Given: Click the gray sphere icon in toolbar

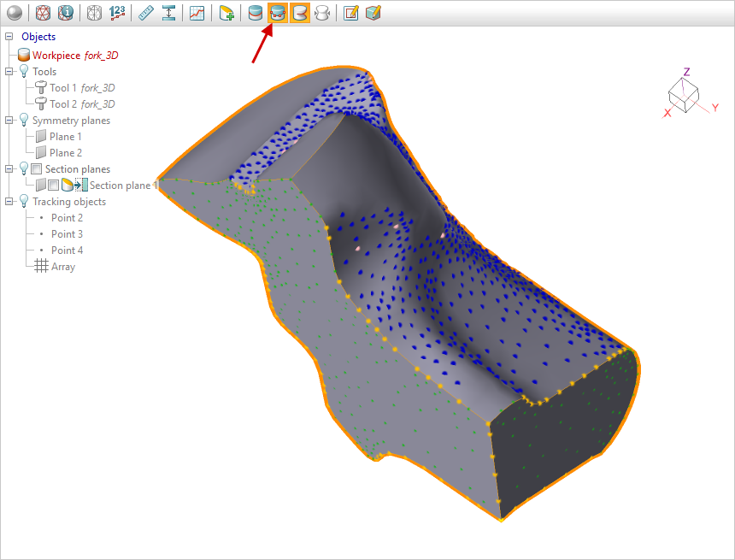Looking at the screenshot, I should [x=14, y=13].
